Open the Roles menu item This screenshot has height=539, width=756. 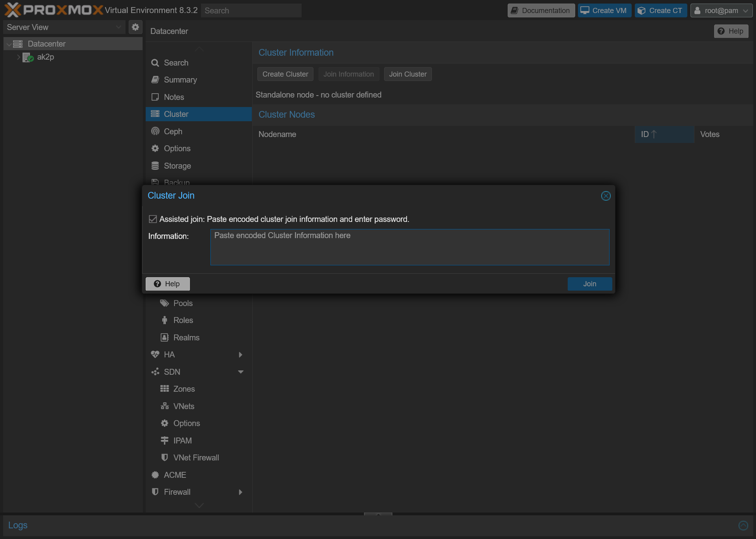click(199, 320)
